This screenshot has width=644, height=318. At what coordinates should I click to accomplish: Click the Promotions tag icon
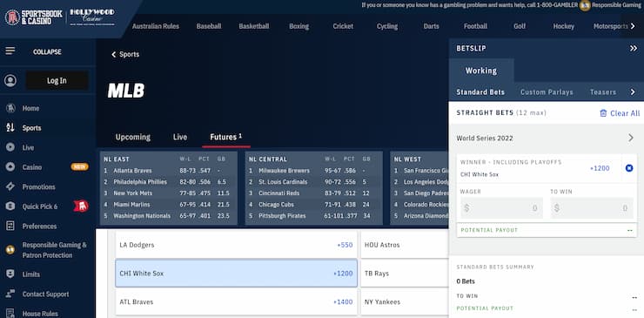10,186
